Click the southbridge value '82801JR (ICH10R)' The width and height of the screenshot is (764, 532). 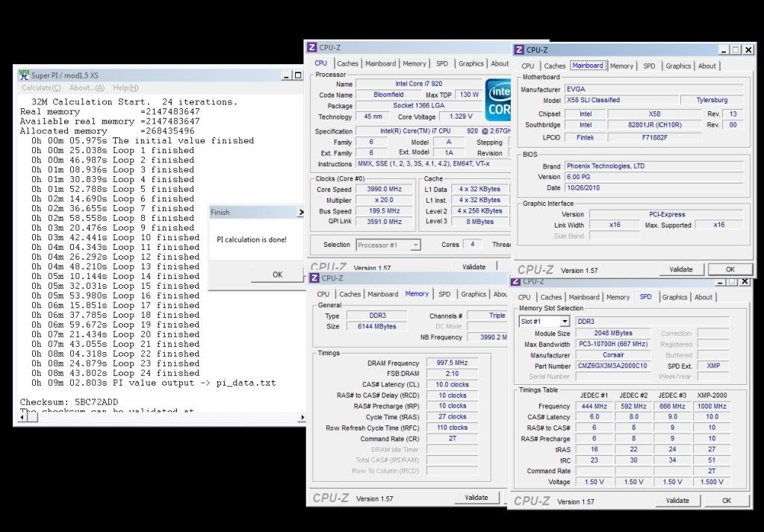coord(654,125)
